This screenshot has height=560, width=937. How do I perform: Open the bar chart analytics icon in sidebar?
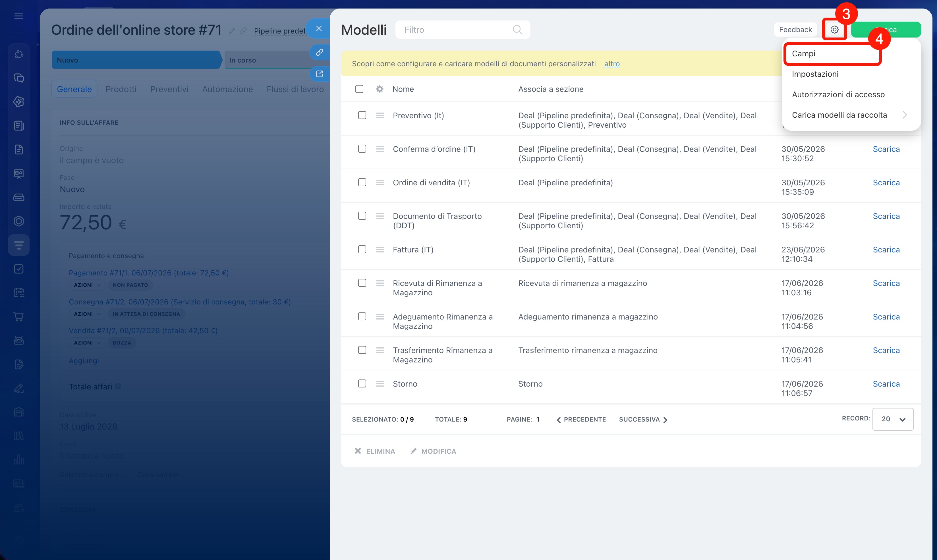18,460
